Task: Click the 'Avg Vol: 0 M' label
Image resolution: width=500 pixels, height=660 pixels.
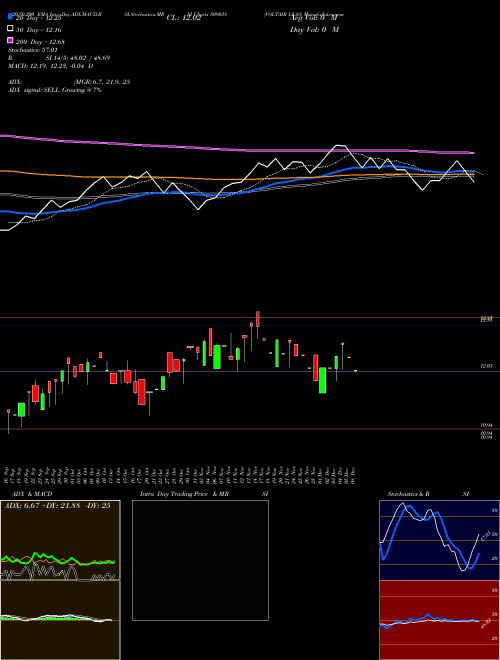Action: coord(314,18)
